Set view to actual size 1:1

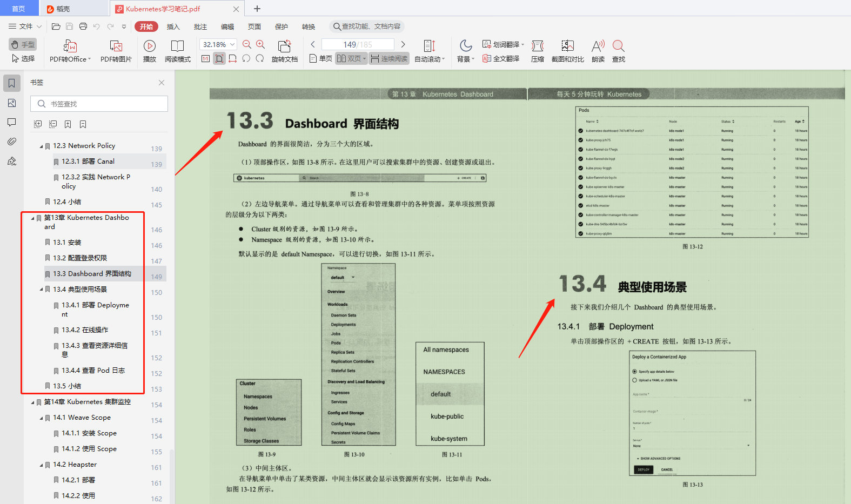(206, 58)
